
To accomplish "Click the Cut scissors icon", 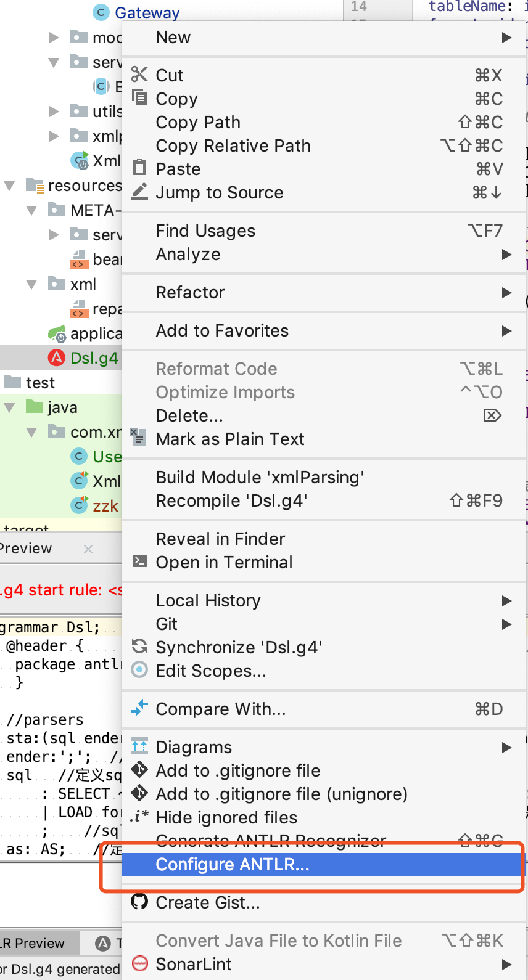I will coord(140,75).
